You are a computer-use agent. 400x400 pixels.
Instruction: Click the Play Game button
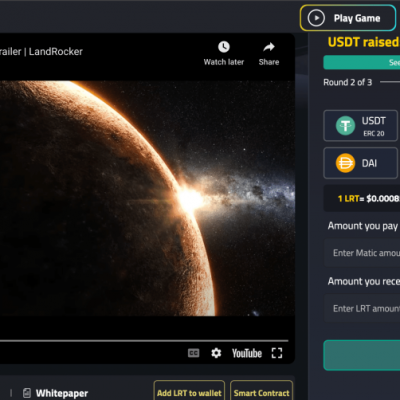click(x=348, y=18)
